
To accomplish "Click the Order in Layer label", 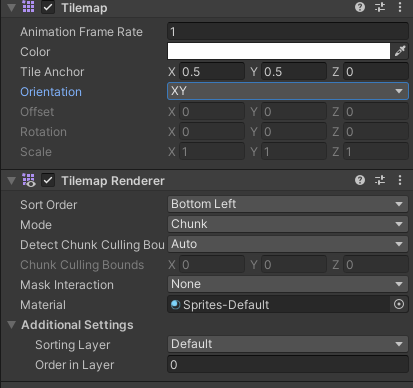I will [74, 365].
